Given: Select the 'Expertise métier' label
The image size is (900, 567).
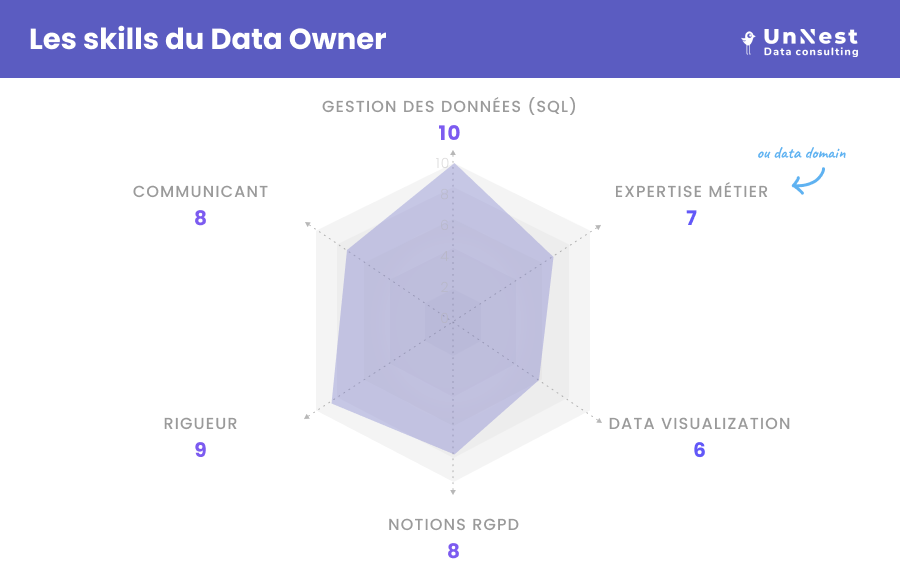Looking at the screenshot, I should 691,192.
